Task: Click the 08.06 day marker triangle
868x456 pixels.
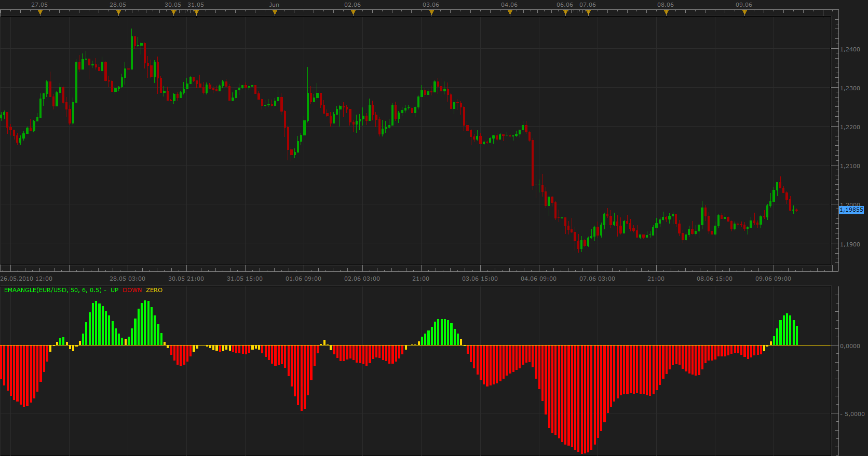Action: tap(666, 12)
